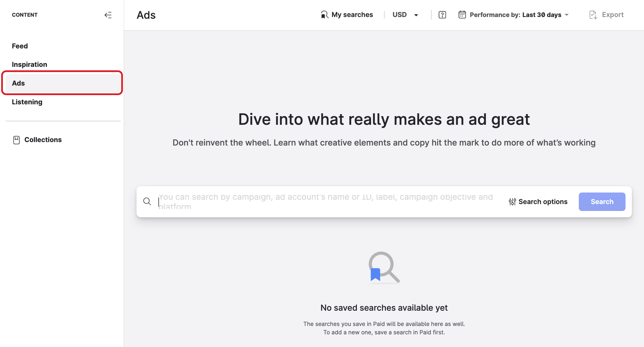Screen dimensions: 644x347
Task: Click the magnifier icon in the search bar
Action: 147,201
